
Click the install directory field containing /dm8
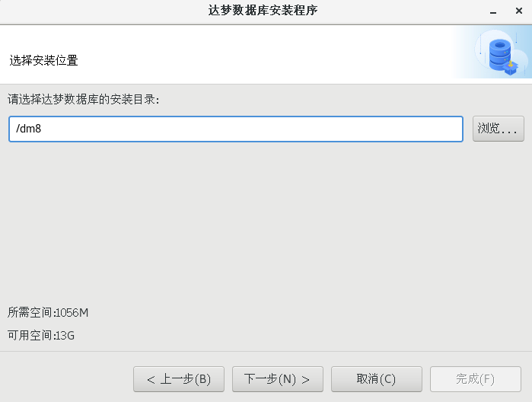coord(236,129)
